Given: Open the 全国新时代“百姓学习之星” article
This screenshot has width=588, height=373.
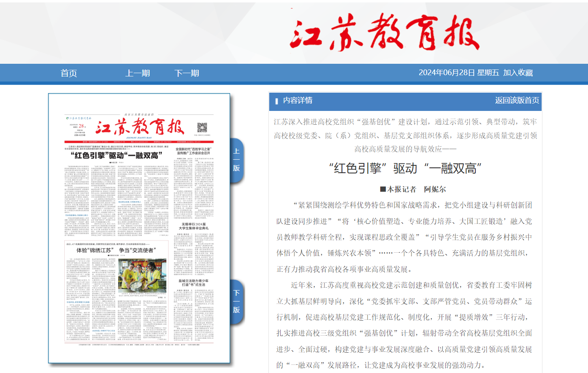Looking at the screenshot, I should pyautogui.click(x=194, y=151).
